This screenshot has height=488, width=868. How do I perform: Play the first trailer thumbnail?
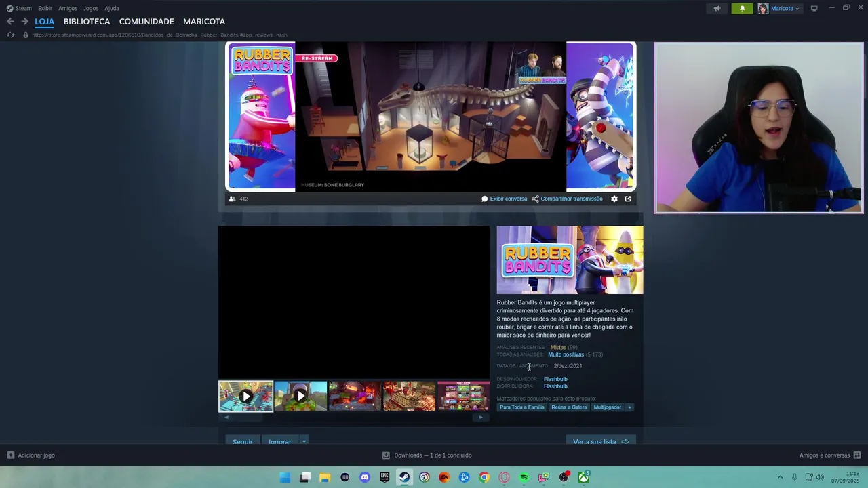(x=245, y=396)
